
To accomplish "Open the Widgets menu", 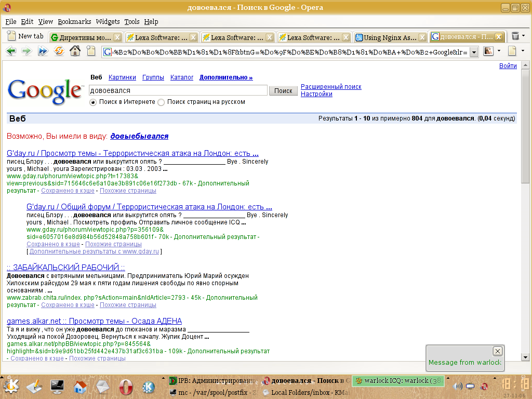I will (108, 22).
